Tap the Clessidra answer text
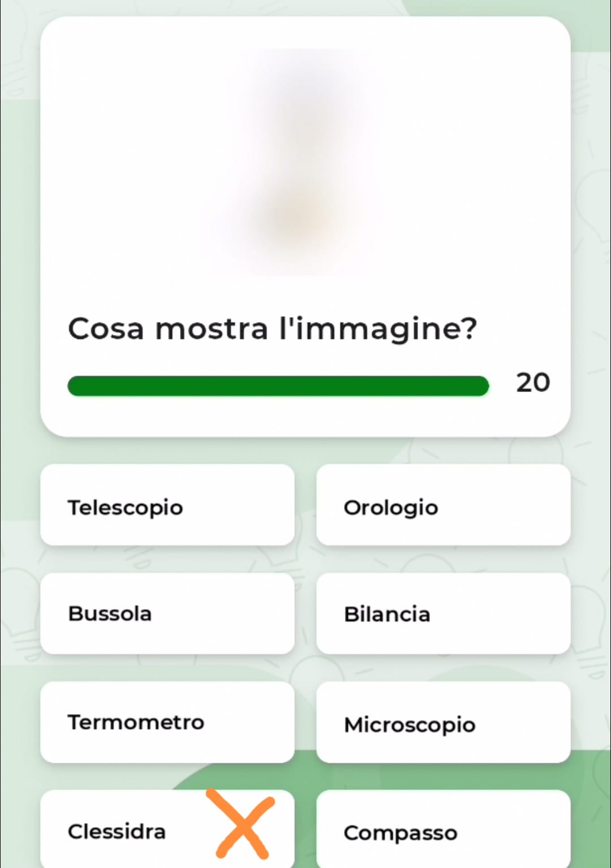This screenshot has width=611, height=868. pos(117,831)
